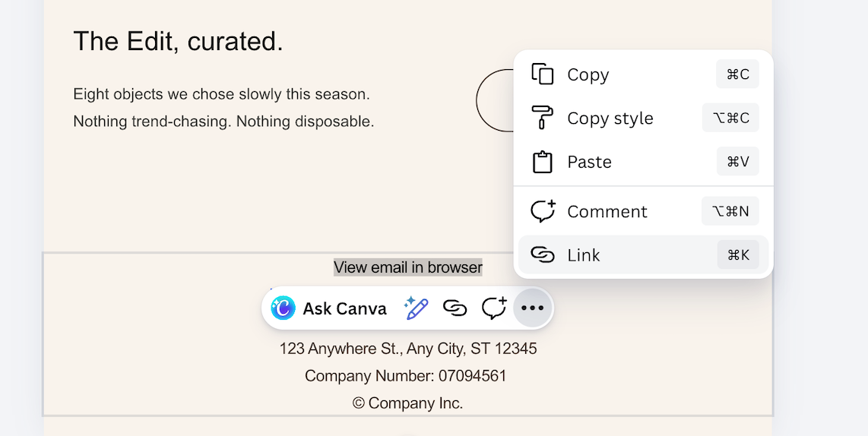Click the Ask Canva logo icon
The image size is (868, 436).
click(283, 308)
